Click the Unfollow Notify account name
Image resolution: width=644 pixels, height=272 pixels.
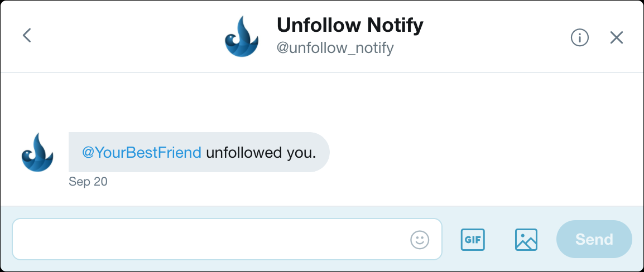point(350,25)
